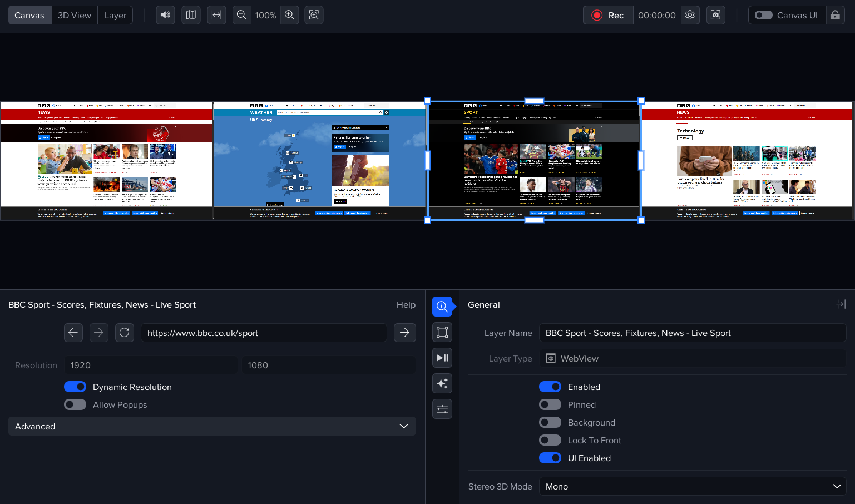Open the playback controls side panel
The image size is (855, 504).
442,358
